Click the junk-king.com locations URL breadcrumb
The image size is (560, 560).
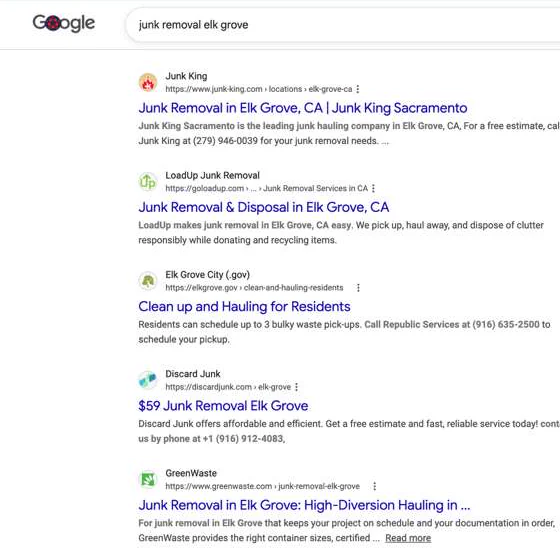click(259, 89)
